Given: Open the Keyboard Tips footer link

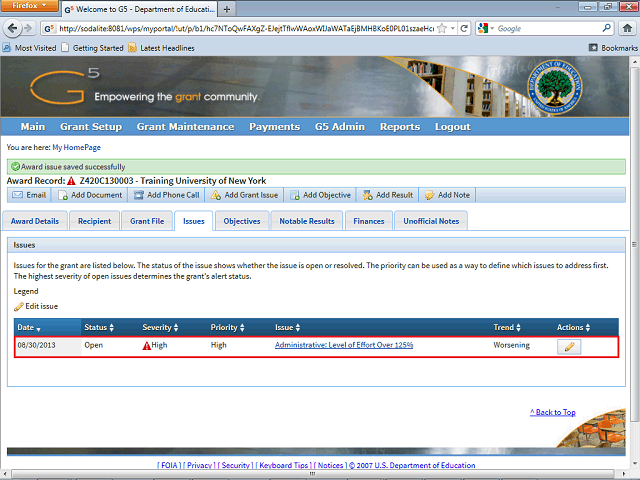Looking at the screenshot, I should tap(284, 465).
